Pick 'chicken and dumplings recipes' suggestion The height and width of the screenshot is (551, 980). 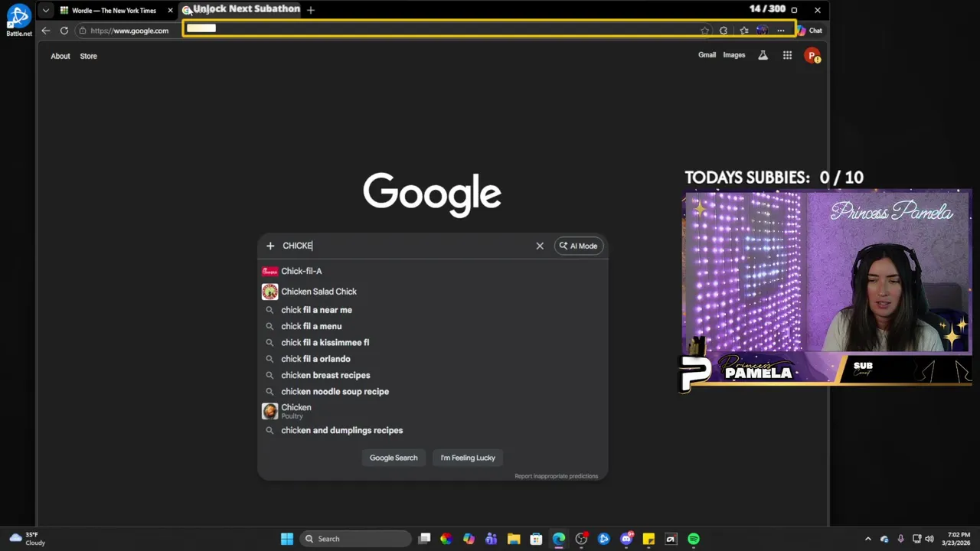(x=433, y=430)
